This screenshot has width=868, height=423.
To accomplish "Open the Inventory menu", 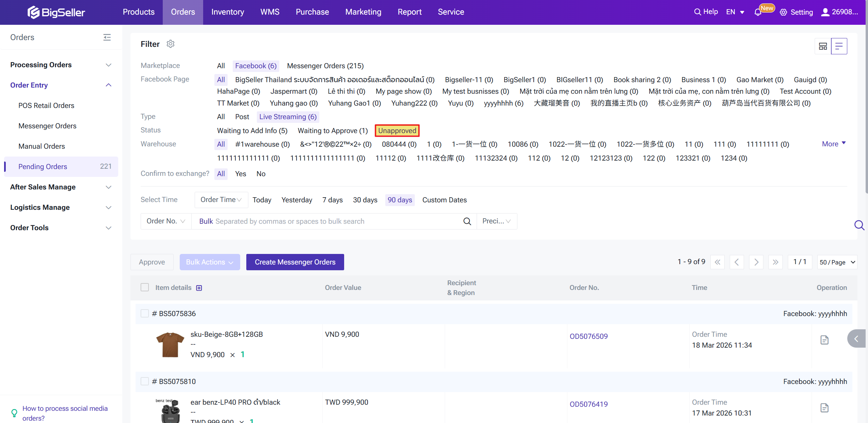I will (227, 12).
